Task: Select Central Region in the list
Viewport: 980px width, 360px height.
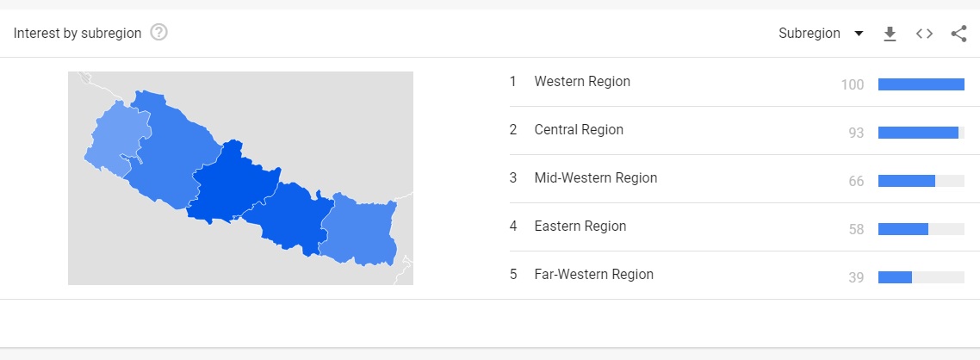Action: coord(579,130)
